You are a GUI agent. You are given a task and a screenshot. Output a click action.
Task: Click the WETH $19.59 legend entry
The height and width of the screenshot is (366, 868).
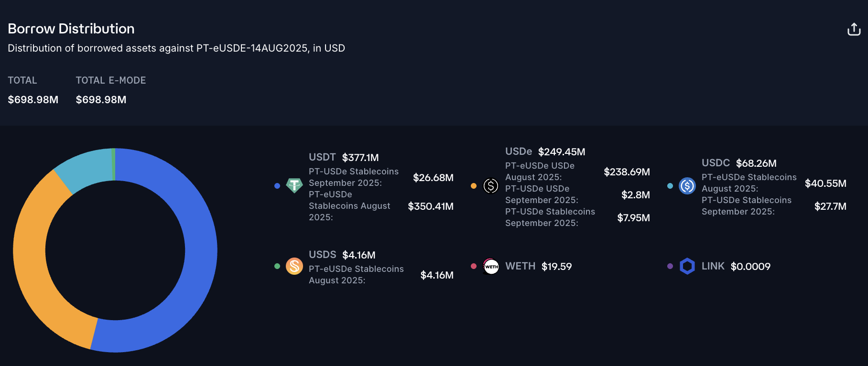(x=538, y=266)
